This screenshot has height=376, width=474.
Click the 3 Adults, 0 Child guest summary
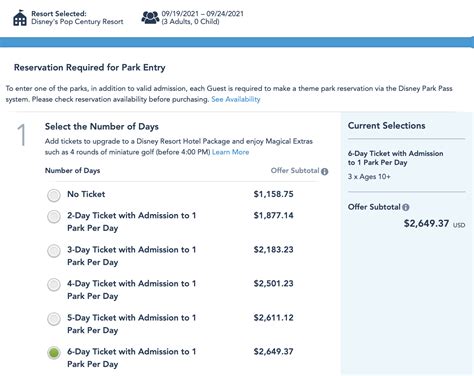[190, 22]
